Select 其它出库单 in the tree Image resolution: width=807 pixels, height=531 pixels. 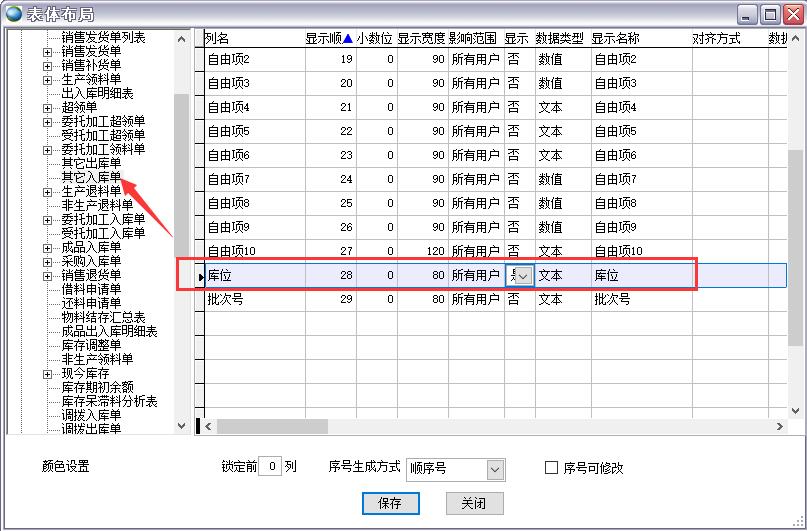[x=91, y=163]
